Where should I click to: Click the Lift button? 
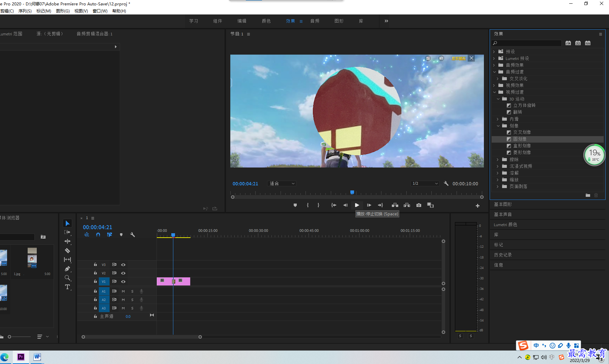pos(395,205)
